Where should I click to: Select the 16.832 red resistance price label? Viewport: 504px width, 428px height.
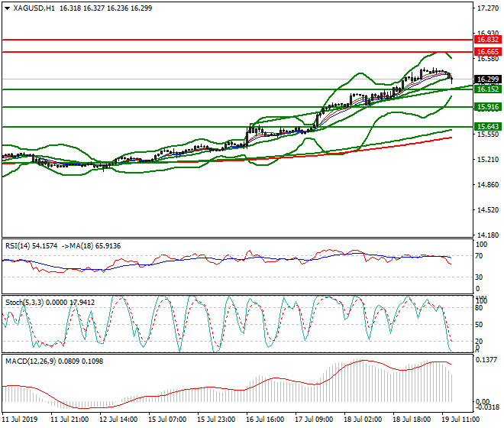click(x=488, y=40)
